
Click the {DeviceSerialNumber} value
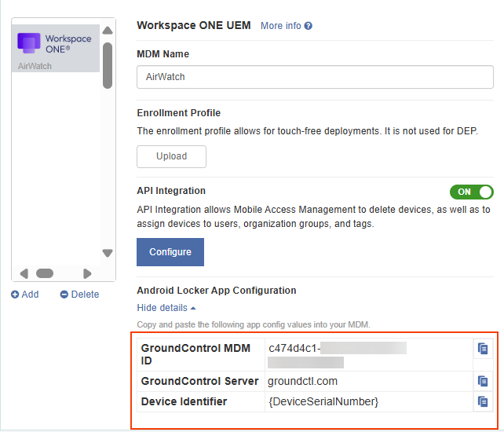pos(323,401)
